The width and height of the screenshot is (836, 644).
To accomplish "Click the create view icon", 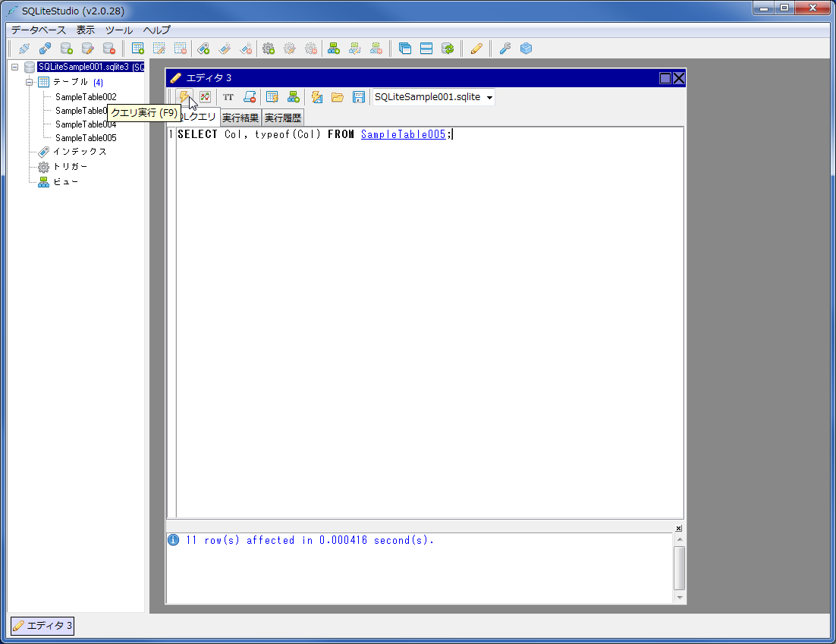I will [x=334, y=49].
